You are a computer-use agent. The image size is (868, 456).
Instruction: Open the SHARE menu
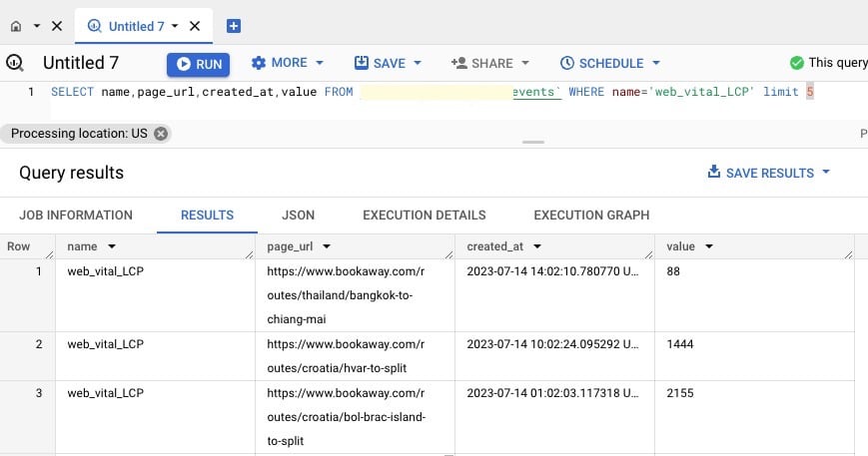point(489,63)
